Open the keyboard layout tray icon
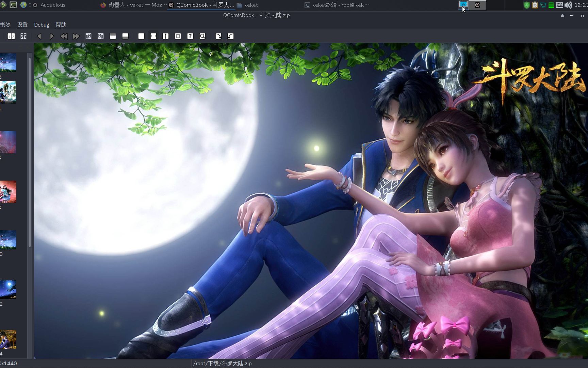Image resolution: width=588 pixels, height=368 pixels. (559, 5)
